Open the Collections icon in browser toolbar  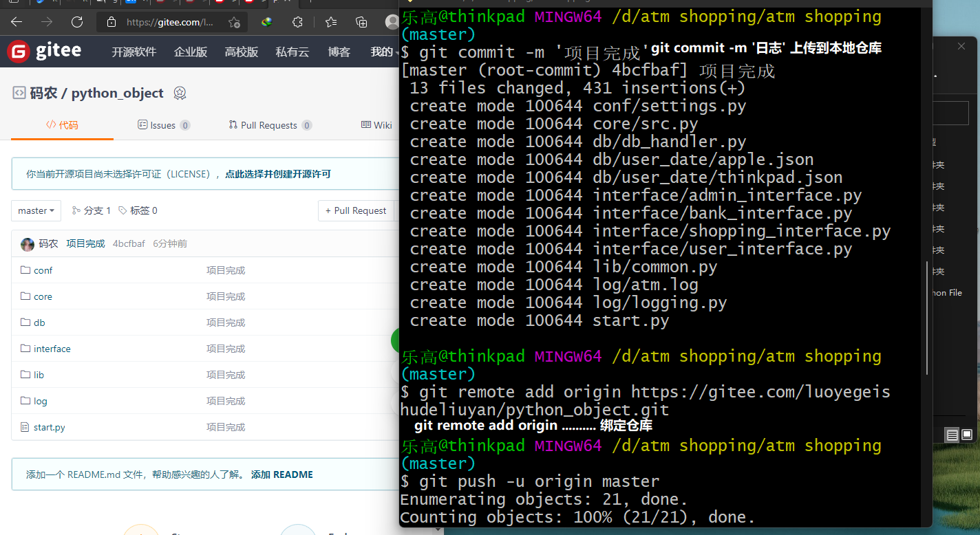361,22
